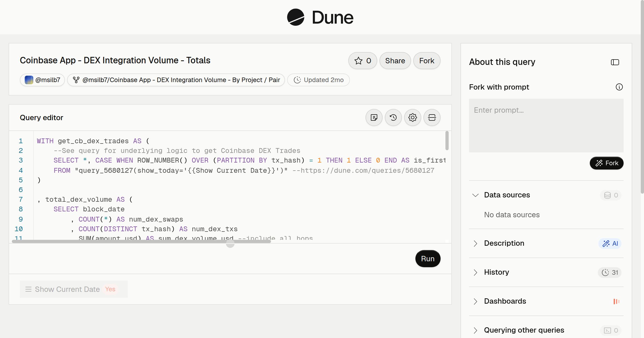Viewport: 644px width, 338px height.
Task: Open query settings gear icon
Action: pos(413,117)
